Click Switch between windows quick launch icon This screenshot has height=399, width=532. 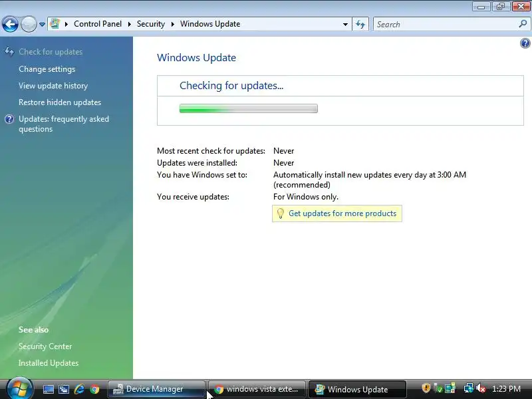click(x=64, y=389)
